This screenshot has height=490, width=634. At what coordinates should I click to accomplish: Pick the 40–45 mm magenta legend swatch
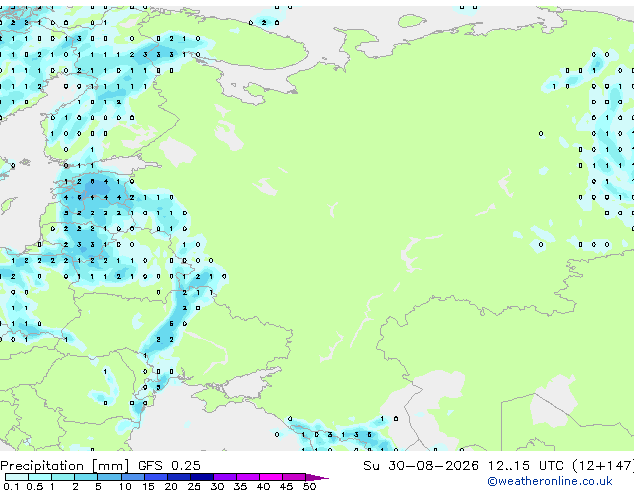tap(271, 477)
